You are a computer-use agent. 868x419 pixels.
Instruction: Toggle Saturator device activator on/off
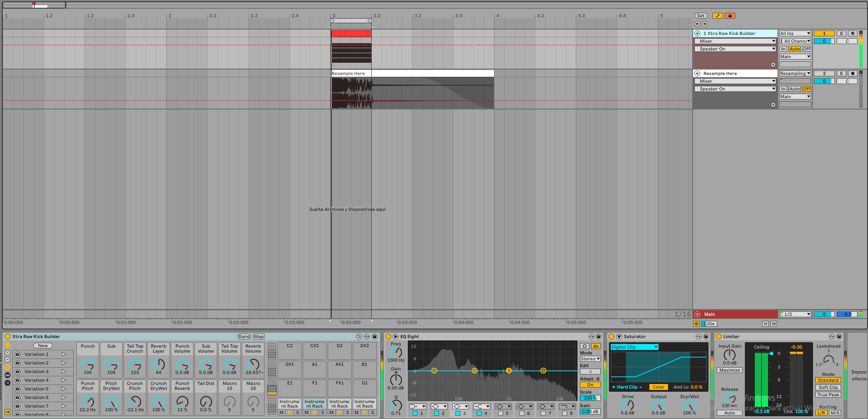612,337
